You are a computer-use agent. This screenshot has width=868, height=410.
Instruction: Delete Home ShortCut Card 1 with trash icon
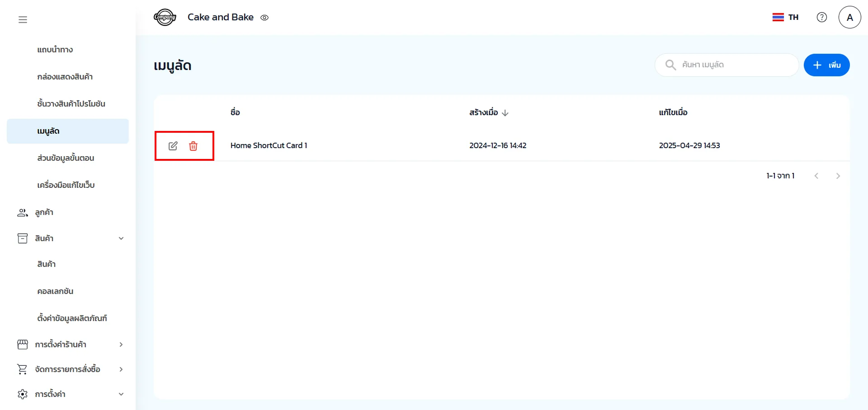pos(193,146)
